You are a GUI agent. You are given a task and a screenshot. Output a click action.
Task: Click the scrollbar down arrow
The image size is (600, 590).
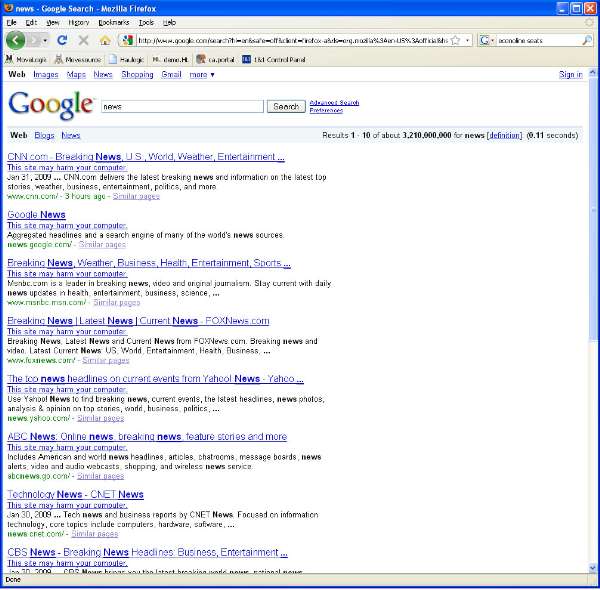coord(593,568)
